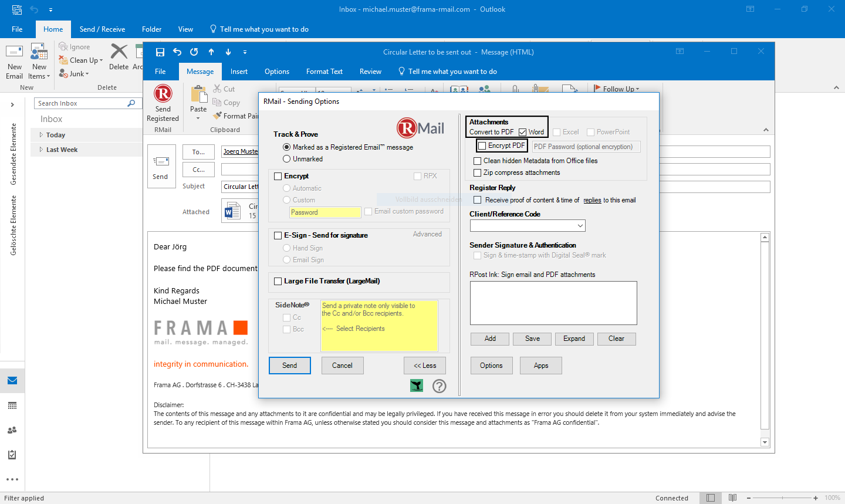This screenshot has height=504, width=845.
Task: Click Save icon in message window toolbar
Action: click(160, 52)
